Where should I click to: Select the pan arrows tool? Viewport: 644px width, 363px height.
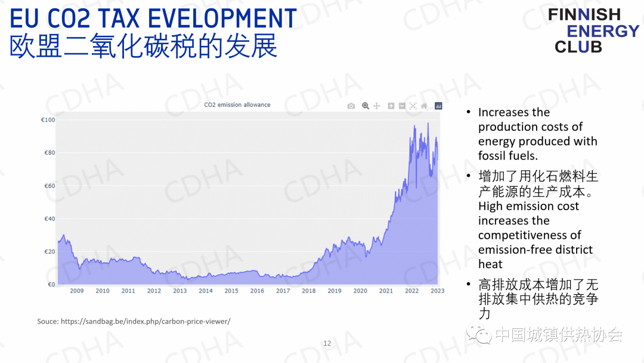tap(377, 106)
